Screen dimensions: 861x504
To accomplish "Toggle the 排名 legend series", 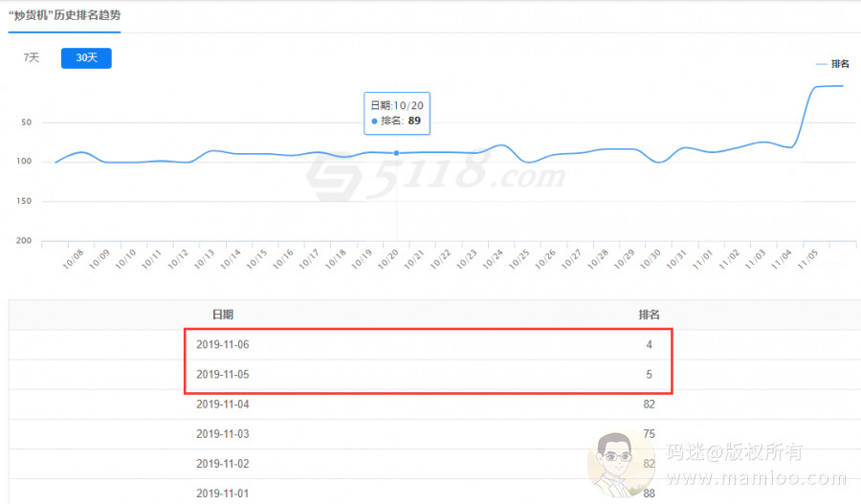I will (832, 64).
